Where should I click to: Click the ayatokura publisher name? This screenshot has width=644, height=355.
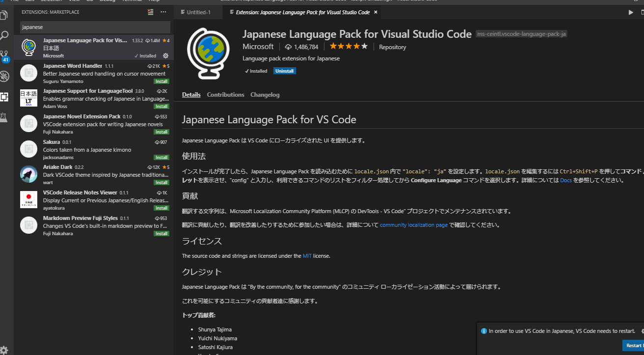point(54,208)
